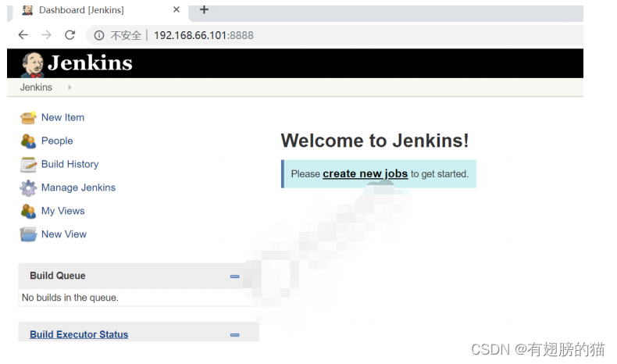The width and height of the screenshot is (617, 364).
Task: Click the site info not-secure icon
Action: coord(98,35)
